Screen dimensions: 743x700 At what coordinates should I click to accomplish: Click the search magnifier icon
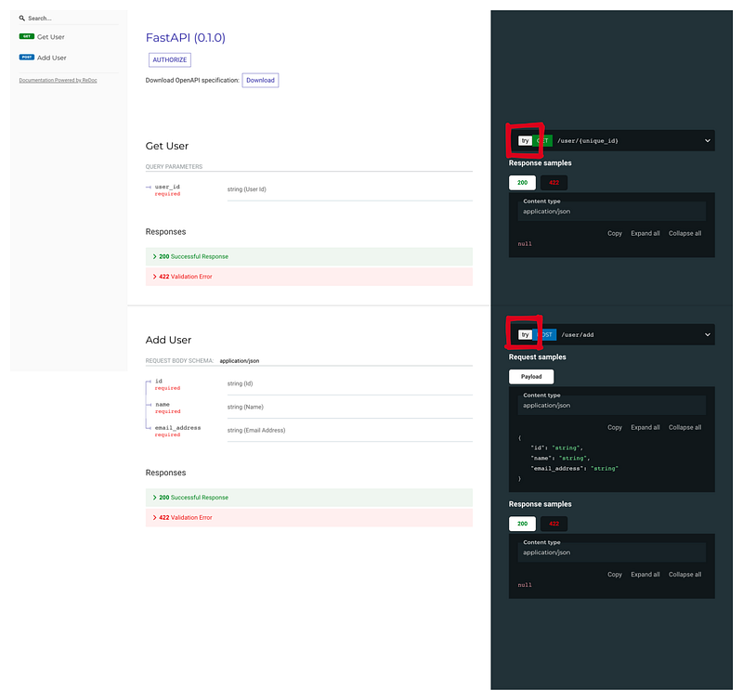(x=21, y=19)
